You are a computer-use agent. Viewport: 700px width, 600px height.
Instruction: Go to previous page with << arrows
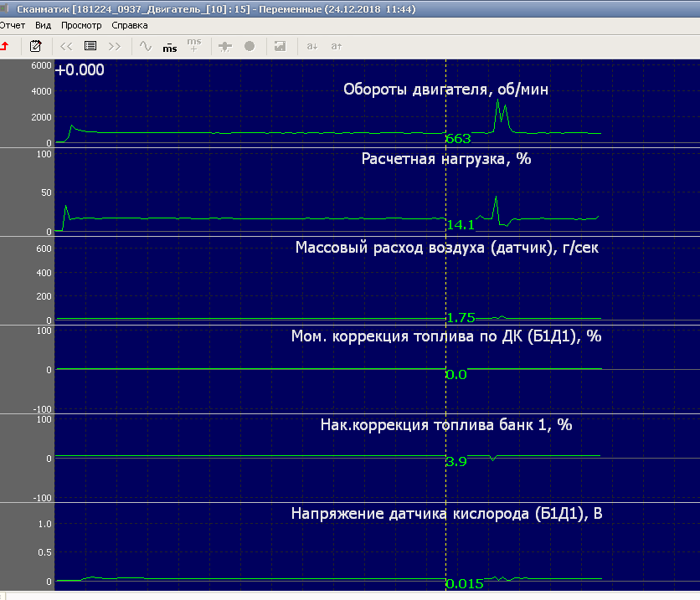66,45
